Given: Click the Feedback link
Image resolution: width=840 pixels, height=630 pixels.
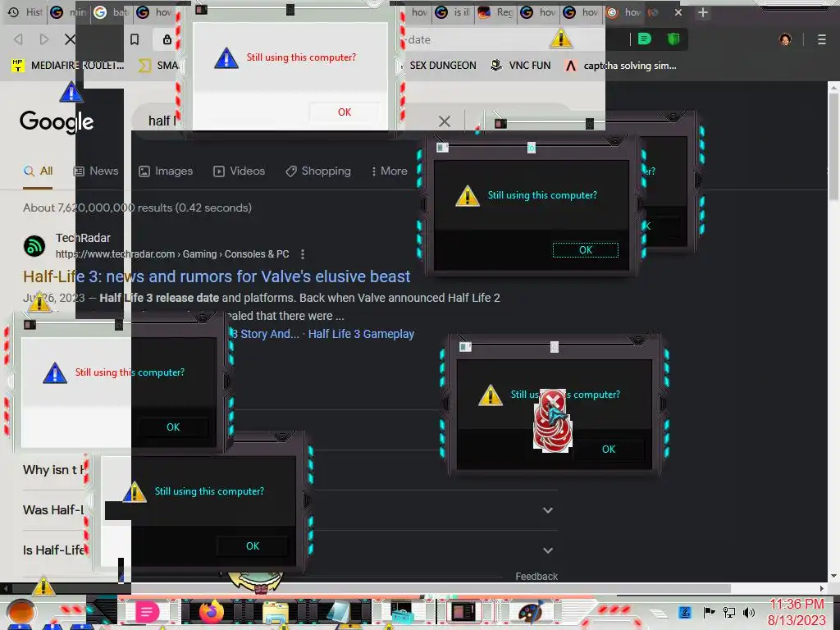Looking at the screenshot, I should point(536,577).
